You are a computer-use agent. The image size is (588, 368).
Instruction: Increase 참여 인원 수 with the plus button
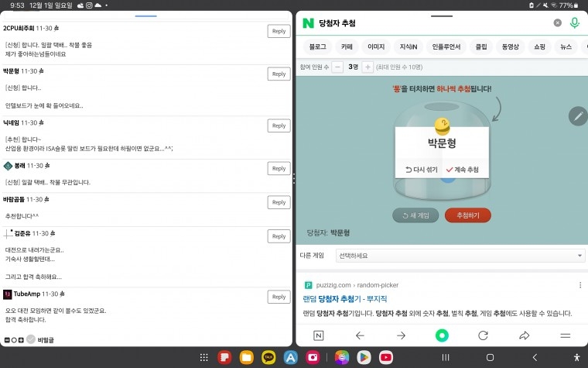point(367,67)
